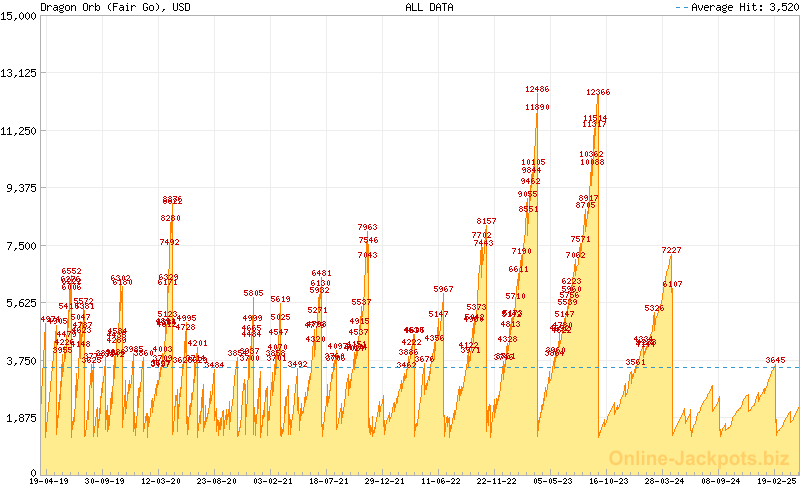
Task: Click the 5967 data label
Action: tap(443, 289)
